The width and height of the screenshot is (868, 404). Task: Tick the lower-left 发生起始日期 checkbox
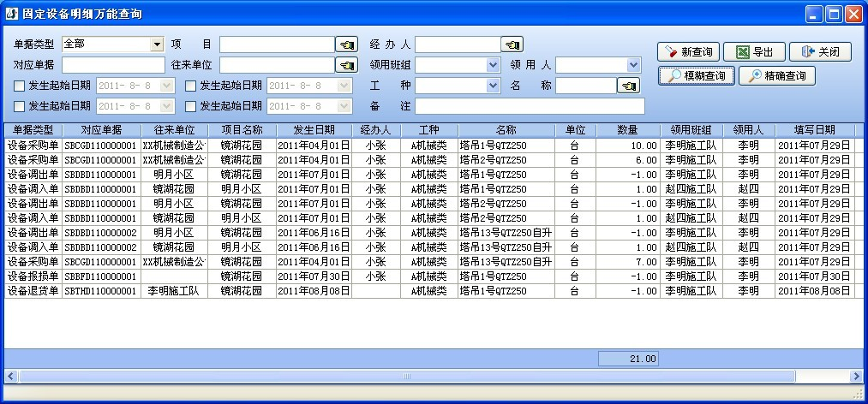pyautogui.click(x=19, y=106)
